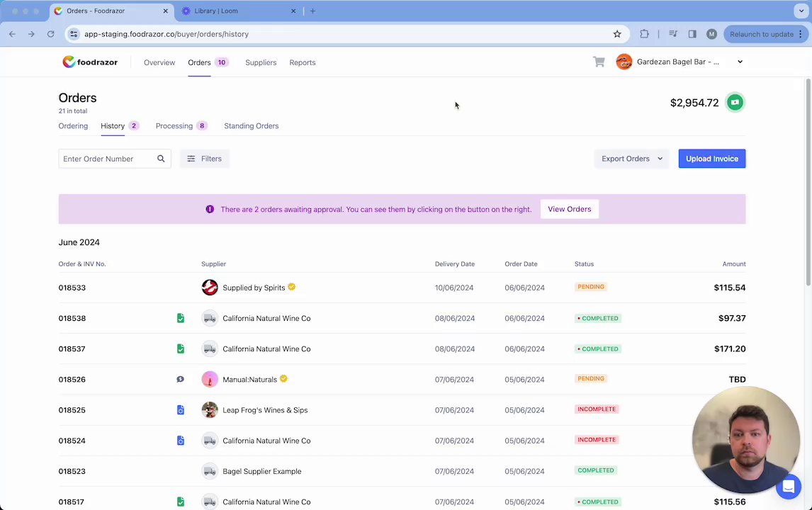Click truck icon for Bagel Supplier Example
This screenshot has width=812, height=510.
point(210,471)
